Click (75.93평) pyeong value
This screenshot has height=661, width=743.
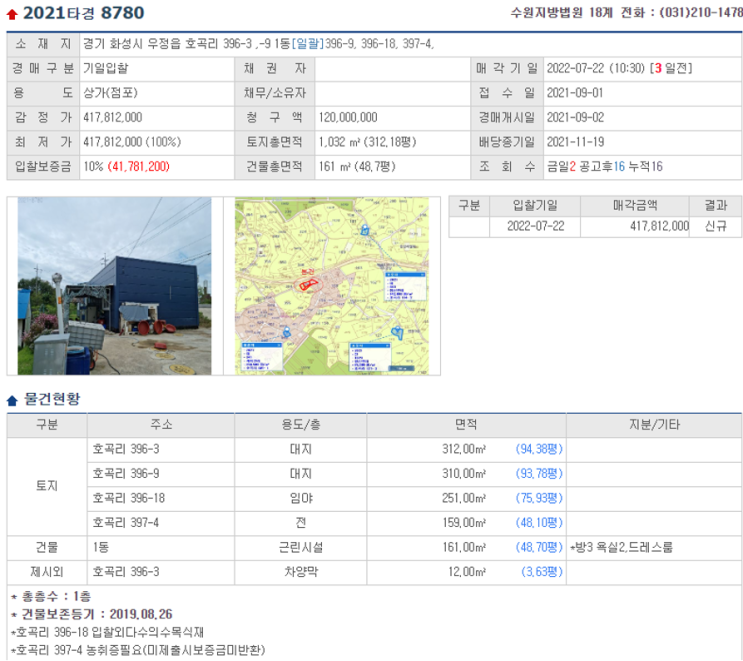(x=539, y=498)
